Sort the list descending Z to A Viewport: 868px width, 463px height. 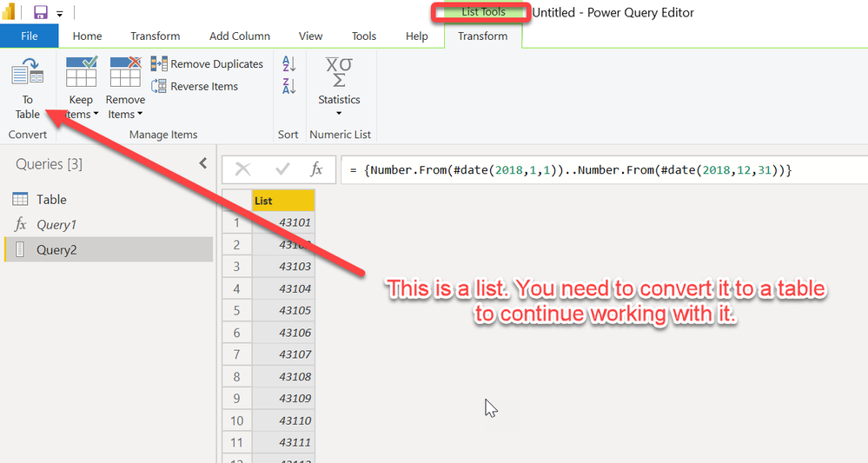point(289,86)
